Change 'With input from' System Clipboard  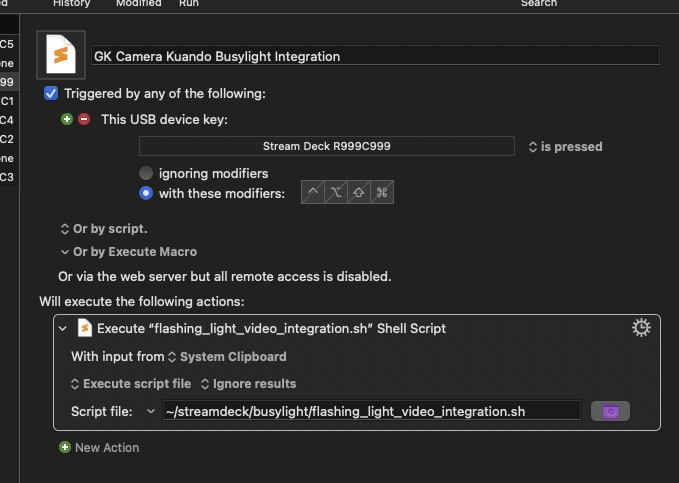pyautogui.click(x=227, y=357)
